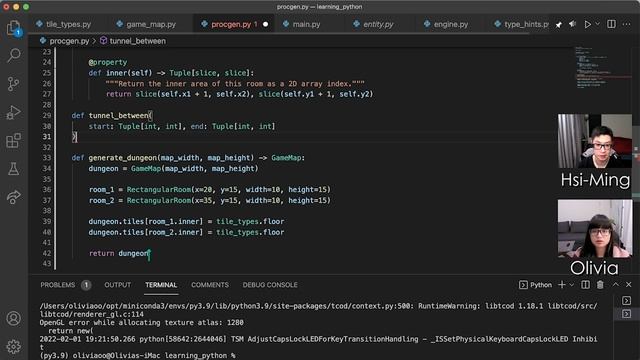Open the editor More Actions menu
Screen dimensions: 640x360
tap(627, 24)
